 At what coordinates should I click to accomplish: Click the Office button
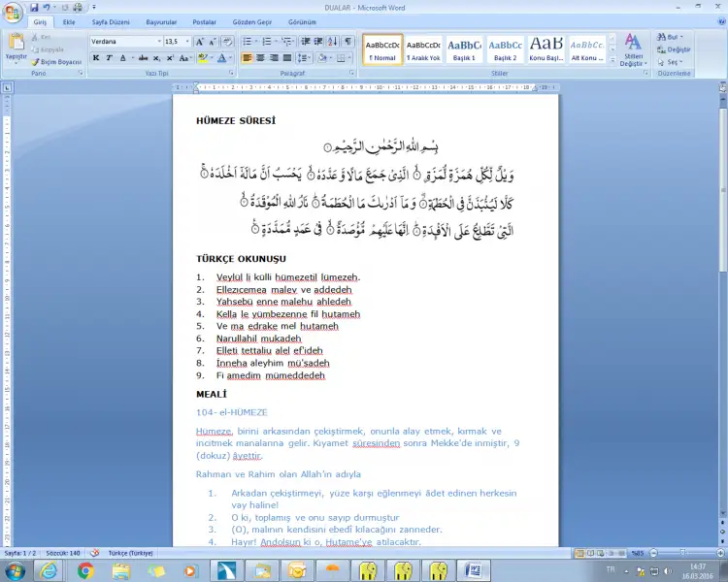click(13, 13)
